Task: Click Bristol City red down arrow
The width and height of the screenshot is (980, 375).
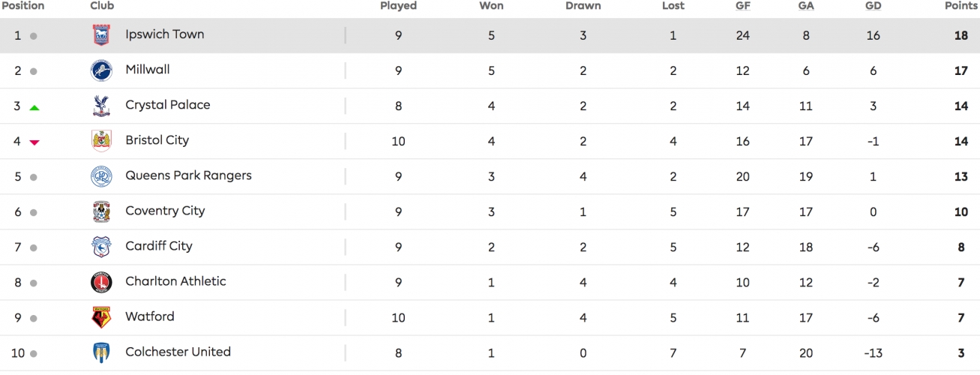Action: [34, 142]
